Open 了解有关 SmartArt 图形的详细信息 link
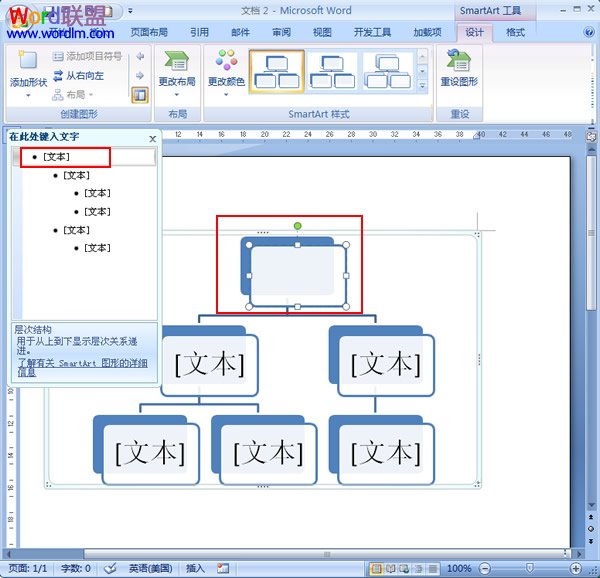Viewport: 600px width, 578px height. (82, 367)
